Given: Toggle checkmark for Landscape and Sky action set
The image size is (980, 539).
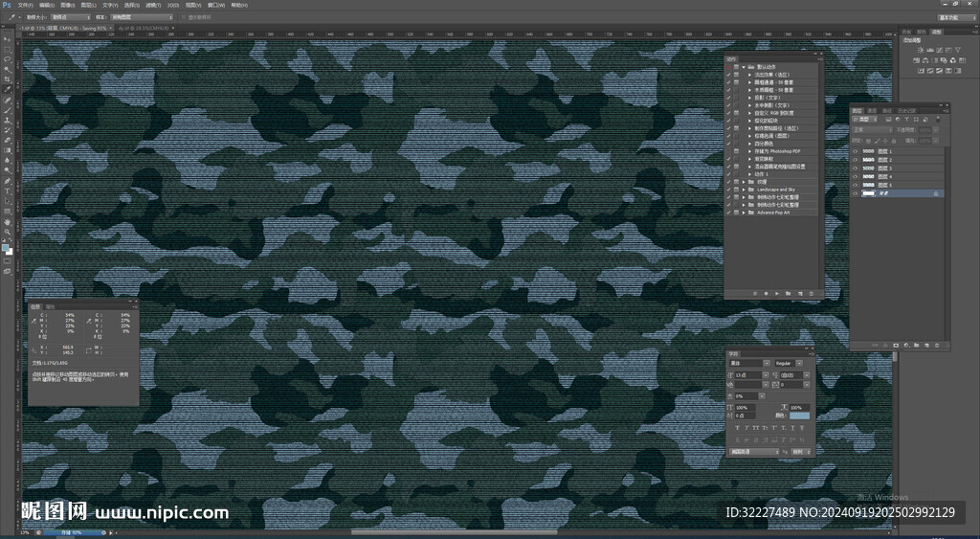Looking at the screenshot, I should tap(728, 190).
